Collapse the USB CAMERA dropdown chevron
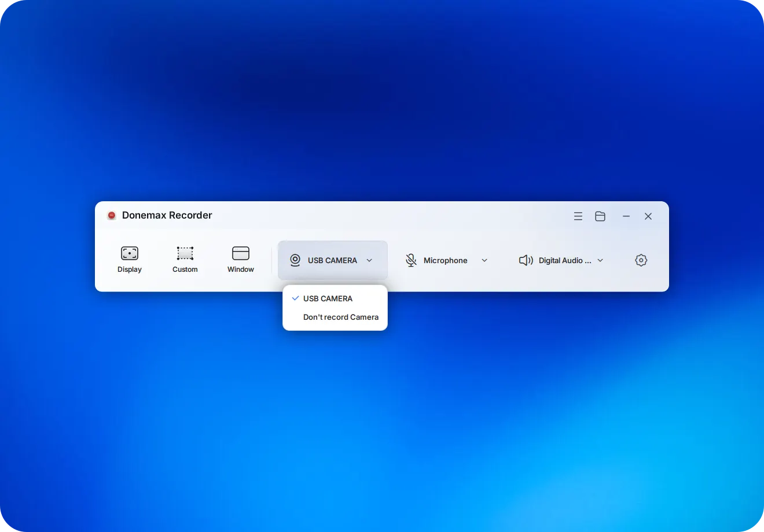Image resolution: width=764 pixels, height=532 pixels. (369, 261)
